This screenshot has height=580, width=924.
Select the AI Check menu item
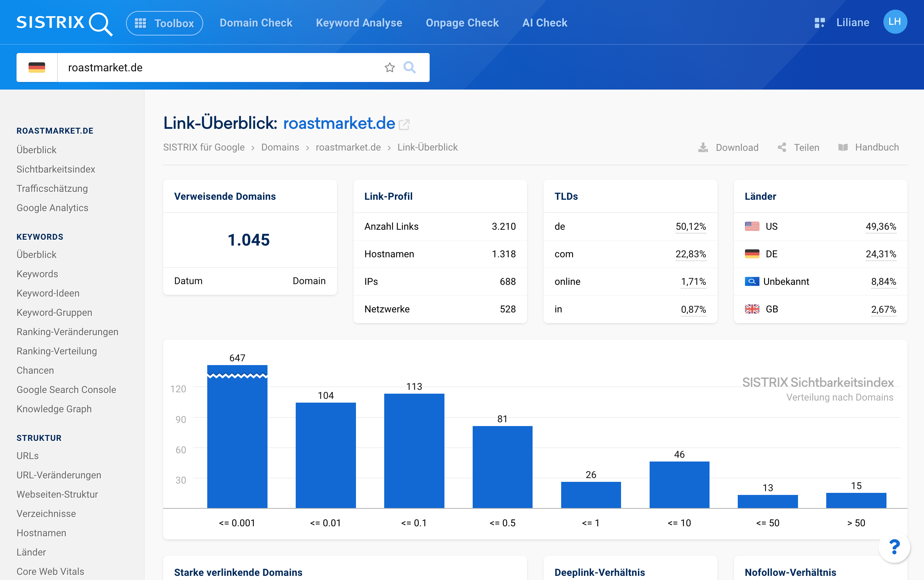coord(544,23)
